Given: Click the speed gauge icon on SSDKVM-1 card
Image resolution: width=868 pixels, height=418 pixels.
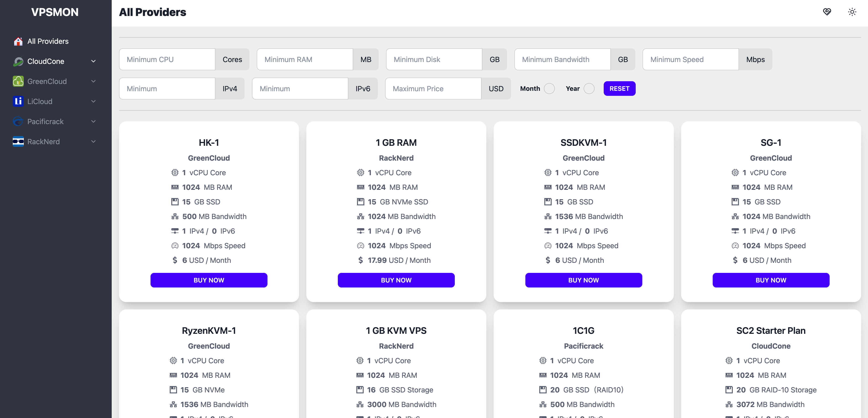Looking at the screenshot, I should 548,246.
